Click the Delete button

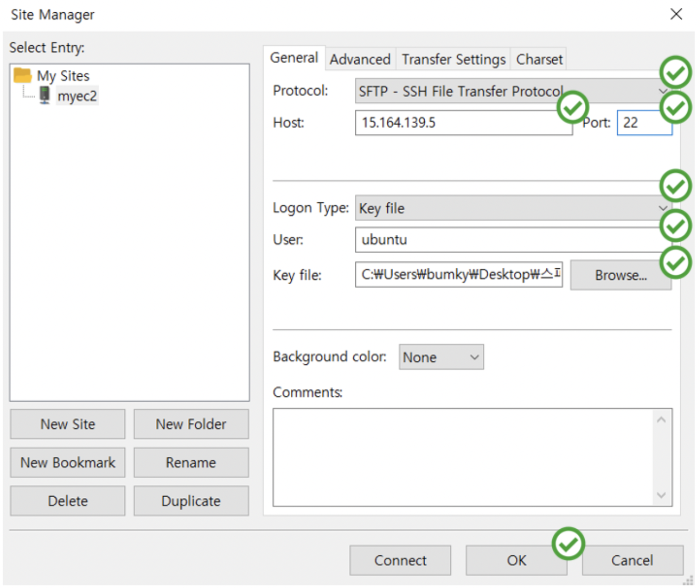tap(68, 501)
